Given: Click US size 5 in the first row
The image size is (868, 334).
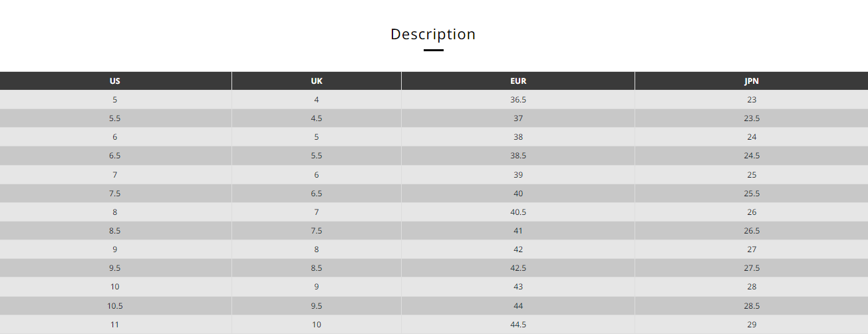Looking at the screenshot, I should (x=115, y=100).
